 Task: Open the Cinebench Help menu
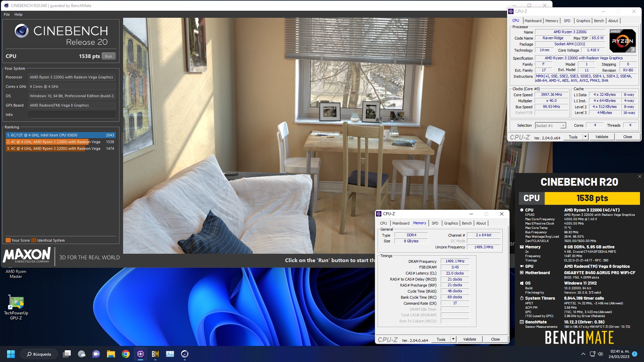tap(18, 14)
